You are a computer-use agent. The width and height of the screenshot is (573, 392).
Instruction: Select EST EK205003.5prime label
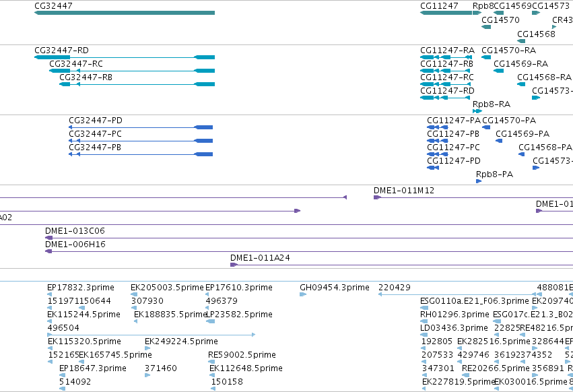pos(167,288)
